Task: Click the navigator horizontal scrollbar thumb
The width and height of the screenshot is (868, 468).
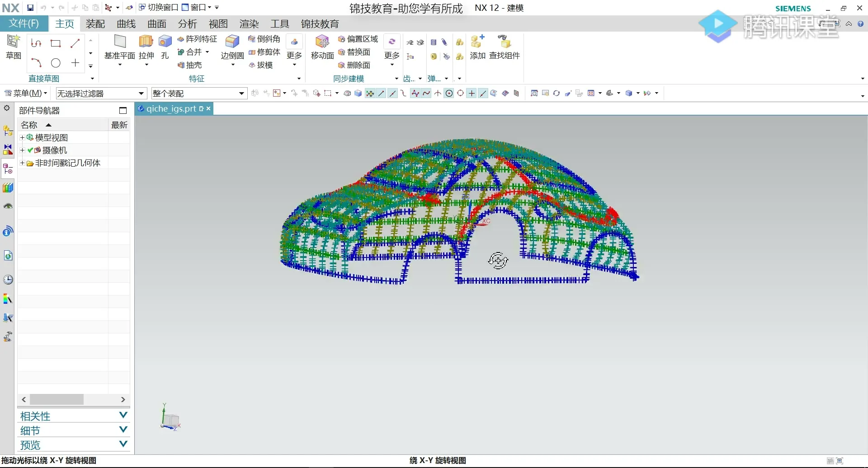Action: click(x=57, y=399)
